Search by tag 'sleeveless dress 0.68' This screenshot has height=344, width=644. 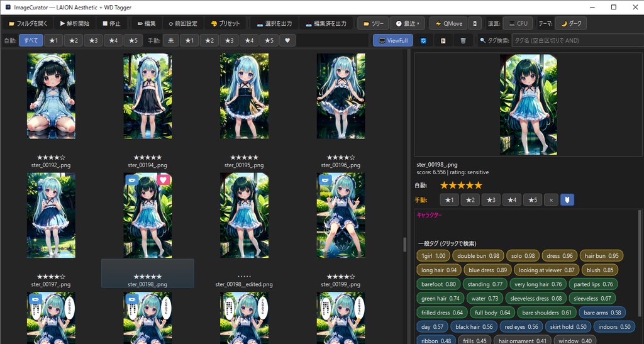tap(536, 299)
